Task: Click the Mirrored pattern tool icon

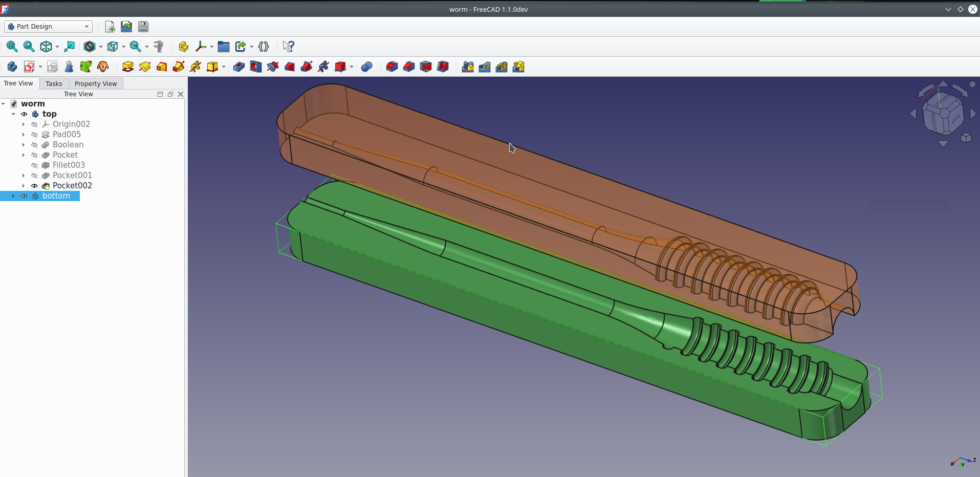Action: [x=468, y=67]
